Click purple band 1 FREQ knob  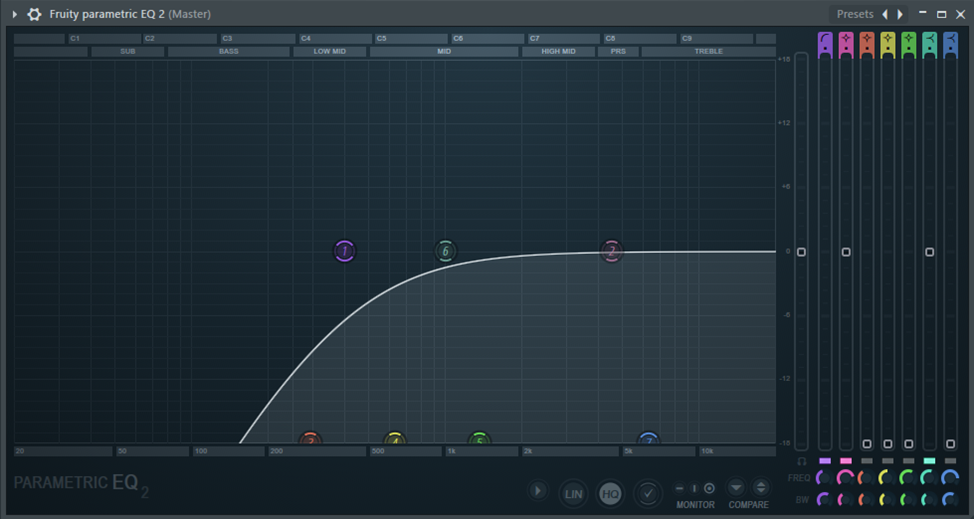pyautogui.click(x=825, y=478)
